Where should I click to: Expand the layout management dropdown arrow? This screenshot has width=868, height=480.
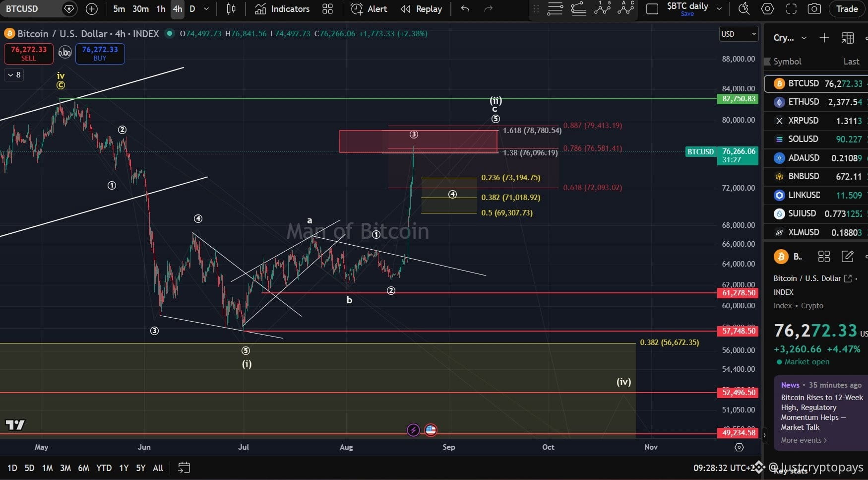click(x=719, y=9)
